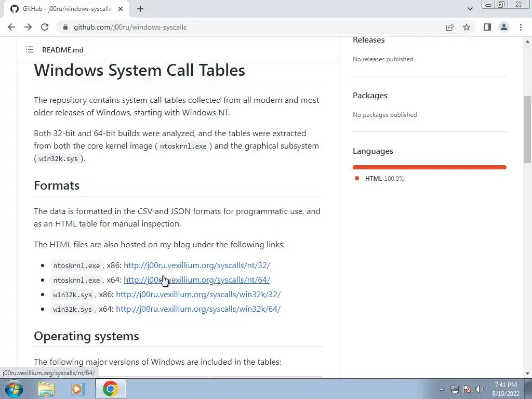This screenshot has height=399, width=532.
Task: Click the vertical scrollbar thumb
Action: point(528,130)
